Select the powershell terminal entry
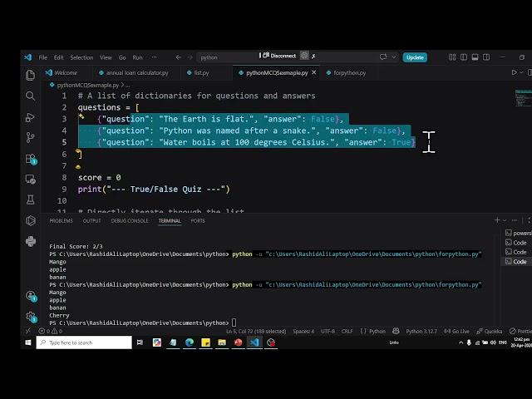 tap(518, 233)
